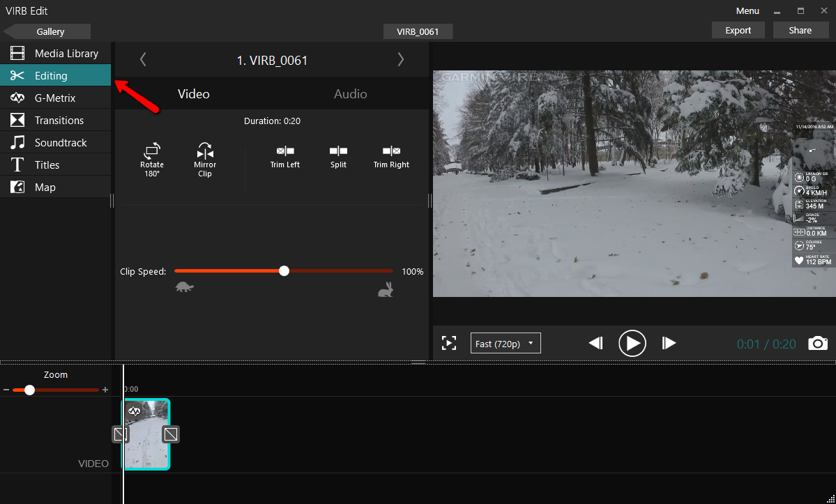Toggle fullscreen preview icon
The image size is (836, 504).
coord(449,343)
